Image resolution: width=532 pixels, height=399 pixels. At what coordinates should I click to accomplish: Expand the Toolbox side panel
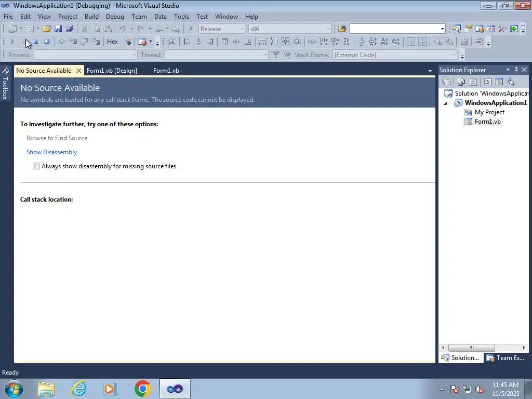(x=5, y=84)
